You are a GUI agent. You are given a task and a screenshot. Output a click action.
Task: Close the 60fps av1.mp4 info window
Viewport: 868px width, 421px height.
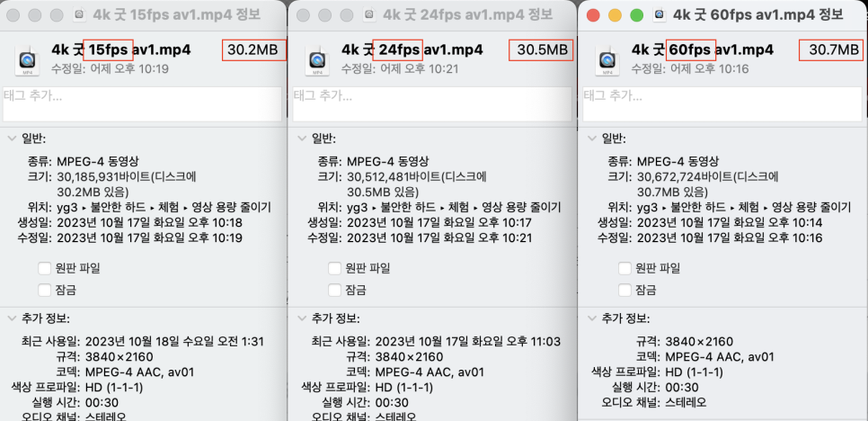click(x=593, y=15)
